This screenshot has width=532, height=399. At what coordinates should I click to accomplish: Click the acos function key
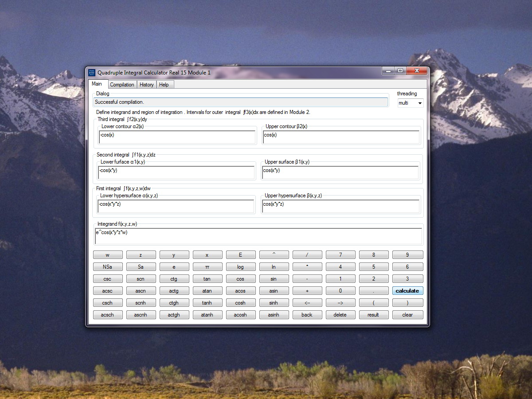(241, 291)
